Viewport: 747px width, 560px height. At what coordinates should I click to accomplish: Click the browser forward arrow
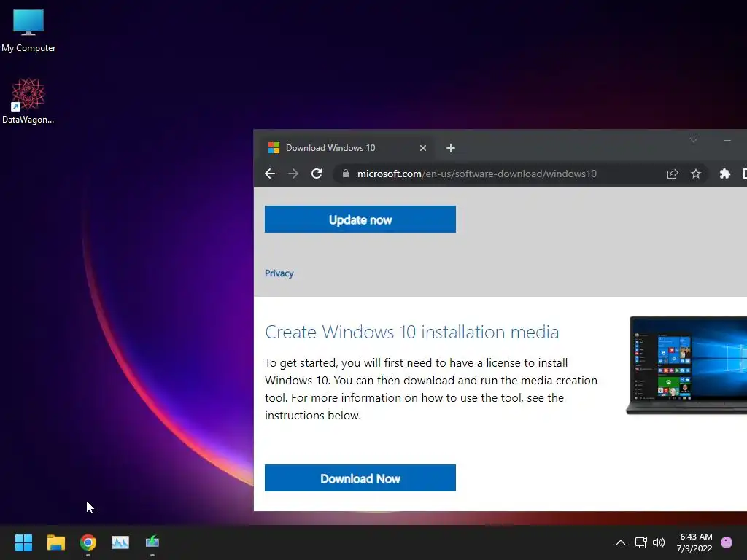pos(293,174)
